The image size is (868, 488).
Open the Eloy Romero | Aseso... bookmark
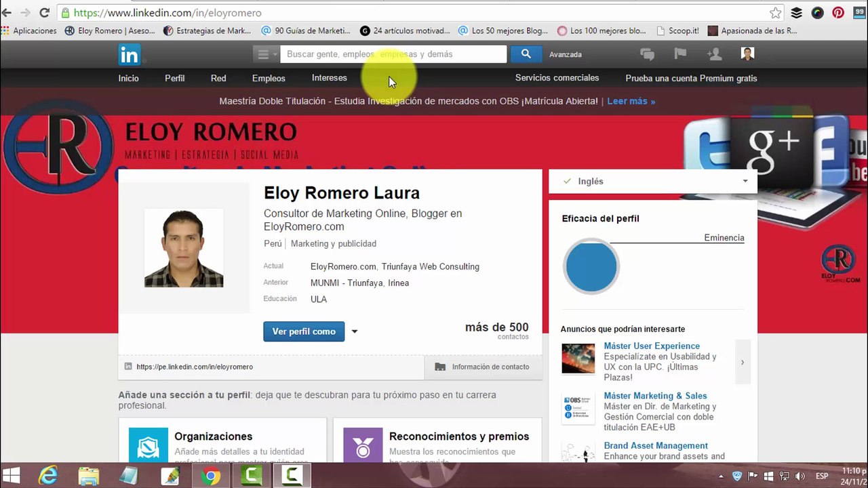point(110,30)
